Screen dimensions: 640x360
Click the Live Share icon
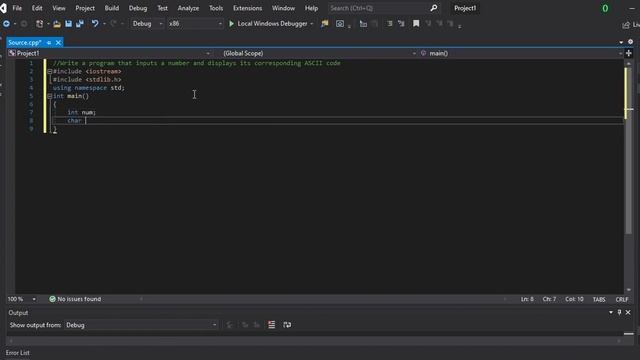coord(626,25)
